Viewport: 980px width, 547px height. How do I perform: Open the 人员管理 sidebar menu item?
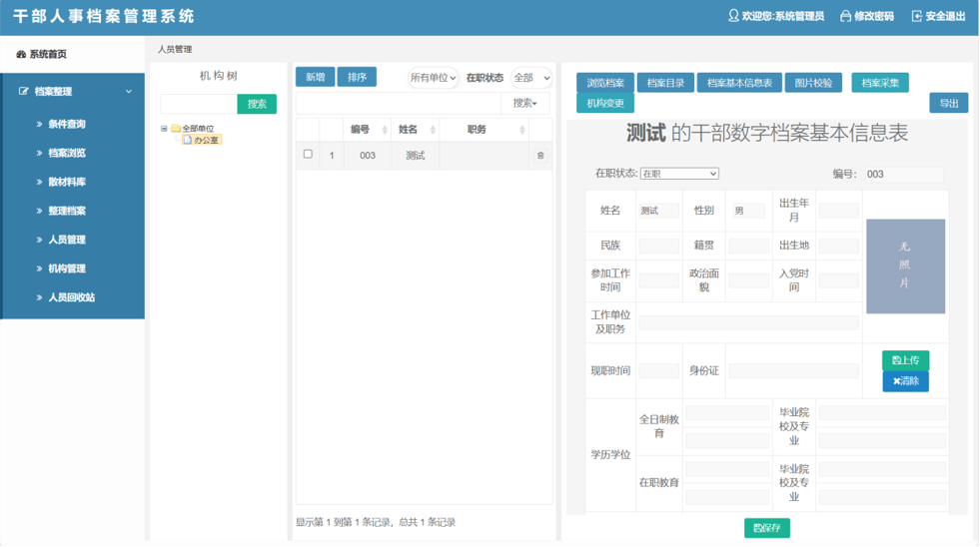pos(66,240)
